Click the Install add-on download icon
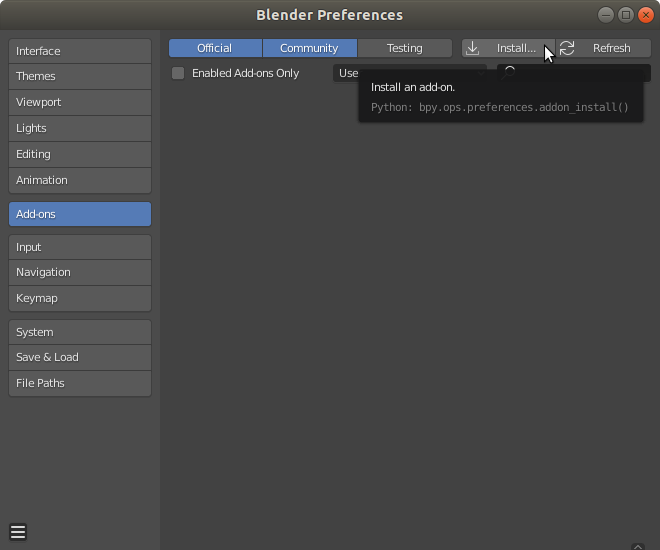This screenshot has width=660, height=550. 472,48
